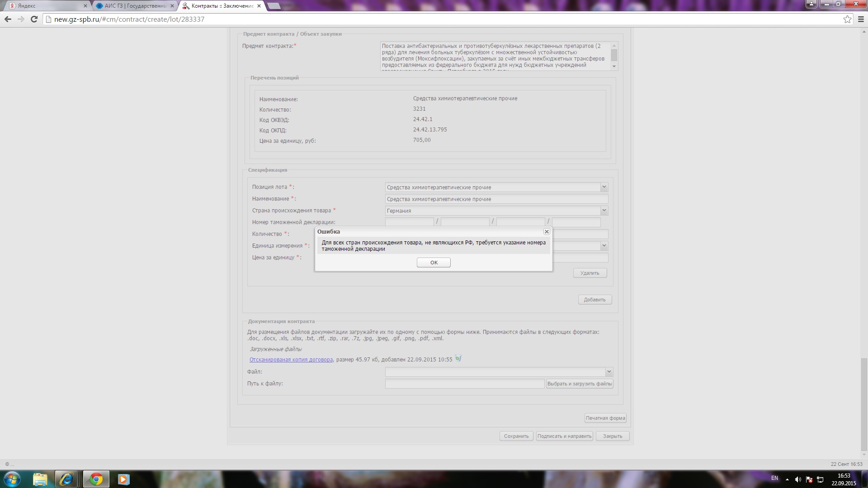Open Отсканированая копия договора link
868x488 pixels.
pyautogui.click(x=291, y=360)
